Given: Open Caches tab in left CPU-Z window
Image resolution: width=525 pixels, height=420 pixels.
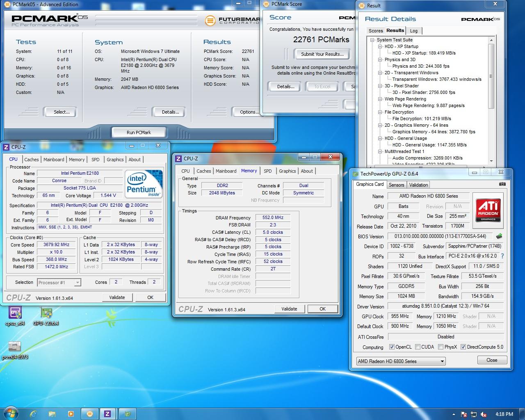Looking at the screenshot, I should point(31,160).
